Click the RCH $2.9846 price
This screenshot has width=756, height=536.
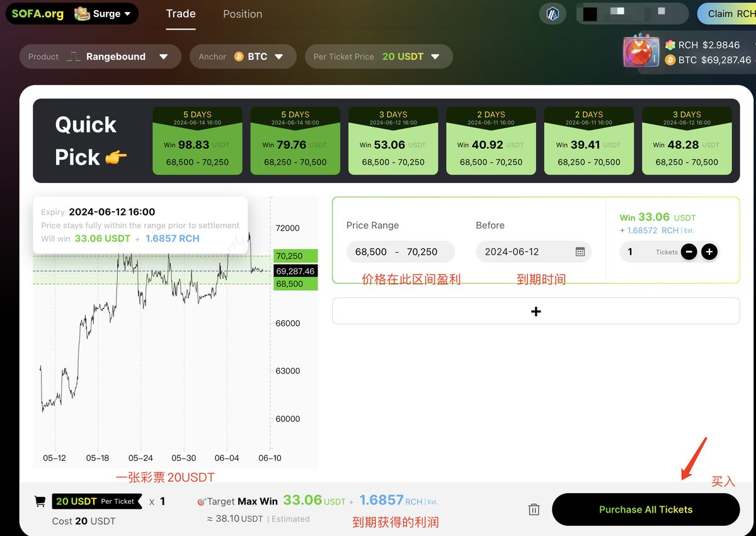[x=702, y=45]
